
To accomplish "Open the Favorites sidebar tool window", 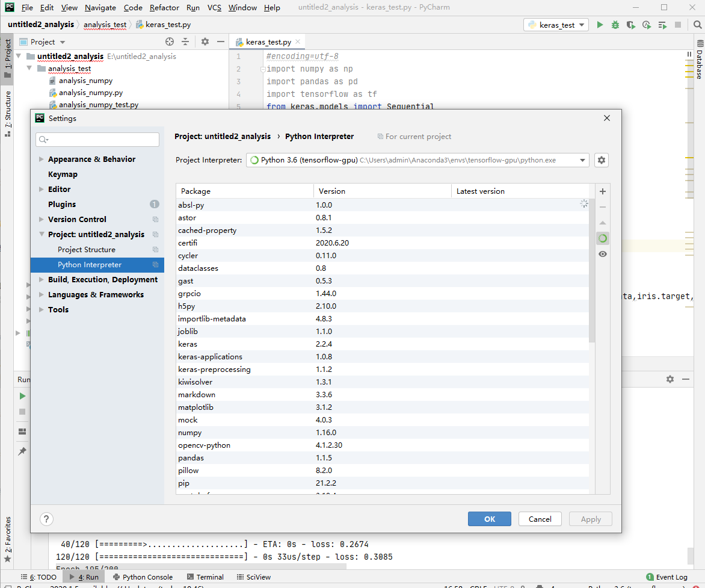I will click(8, 539).
